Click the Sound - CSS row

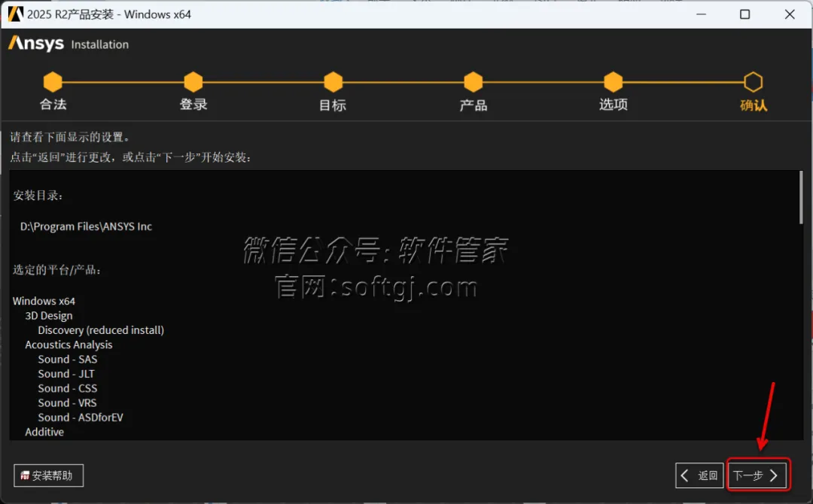coord(68,388)
